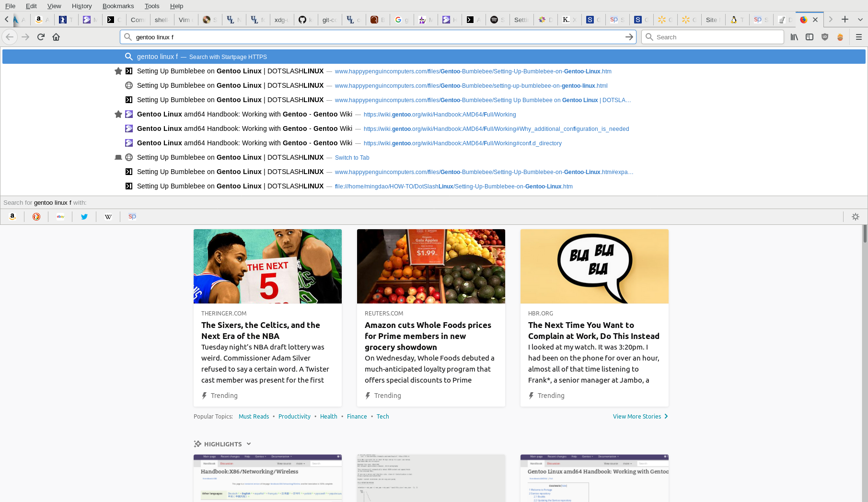Image resolution: width=868 pixels, height=502 pixels.
Task: Open the Health topic
Action: (x=328, y=417)
